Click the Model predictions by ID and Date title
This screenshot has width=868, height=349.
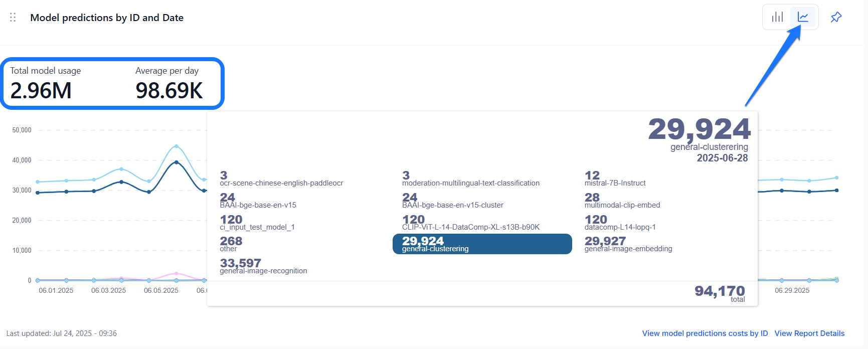pyautogui.click(x=107, y=18)
